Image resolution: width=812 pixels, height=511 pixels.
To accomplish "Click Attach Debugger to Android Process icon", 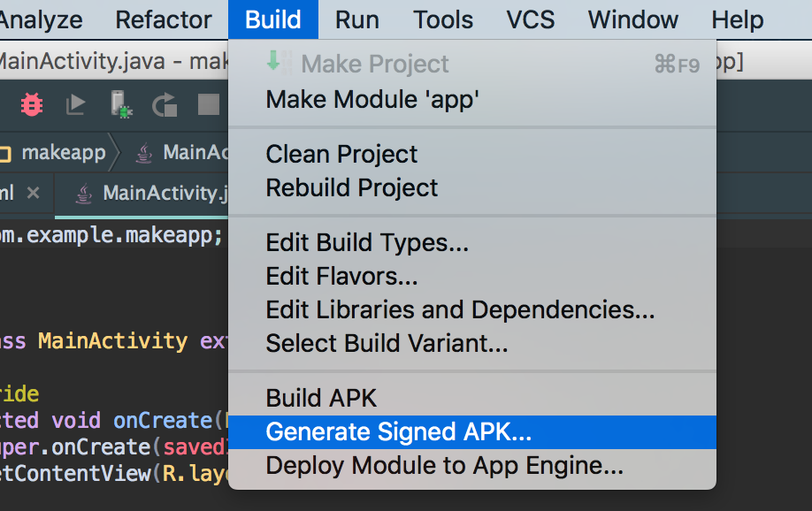I will pyautogui.click(x=121, y=105).
